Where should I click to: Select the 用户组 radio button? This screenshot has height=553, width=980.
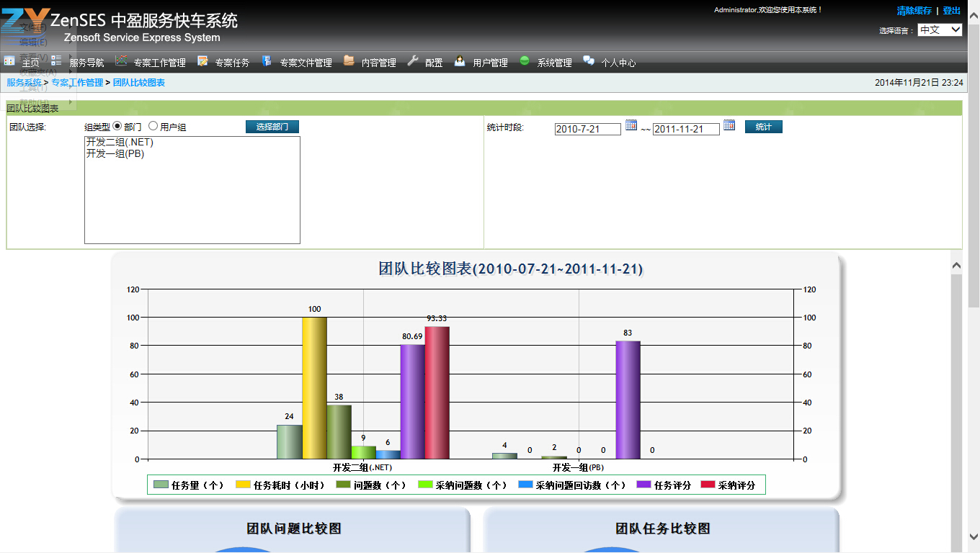(x=153, y=127)
